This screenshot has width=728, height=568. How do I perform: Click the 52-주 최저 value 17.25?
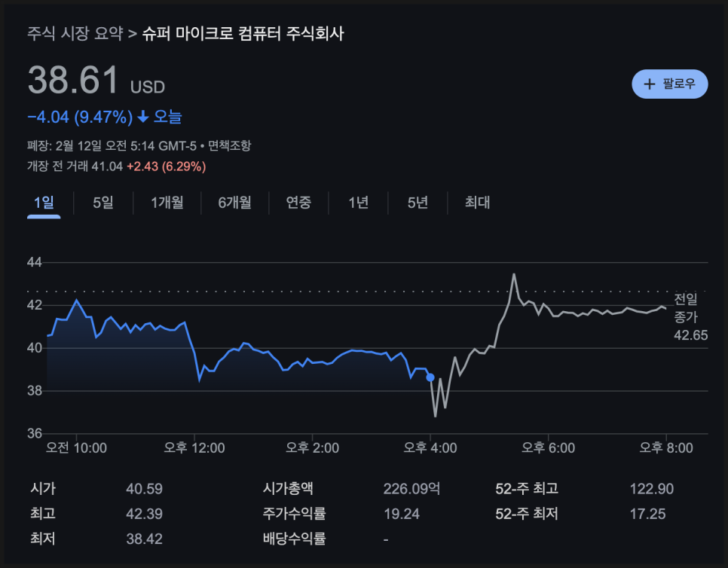coord(647,514)
